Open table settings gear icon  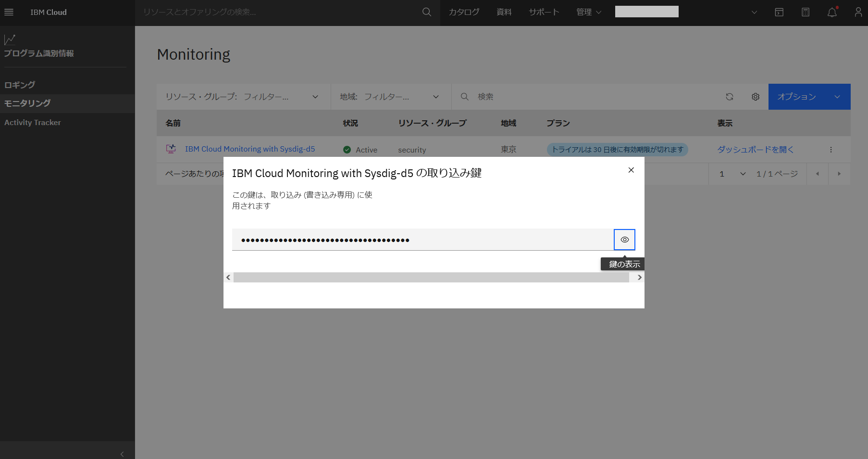(756, 97)
